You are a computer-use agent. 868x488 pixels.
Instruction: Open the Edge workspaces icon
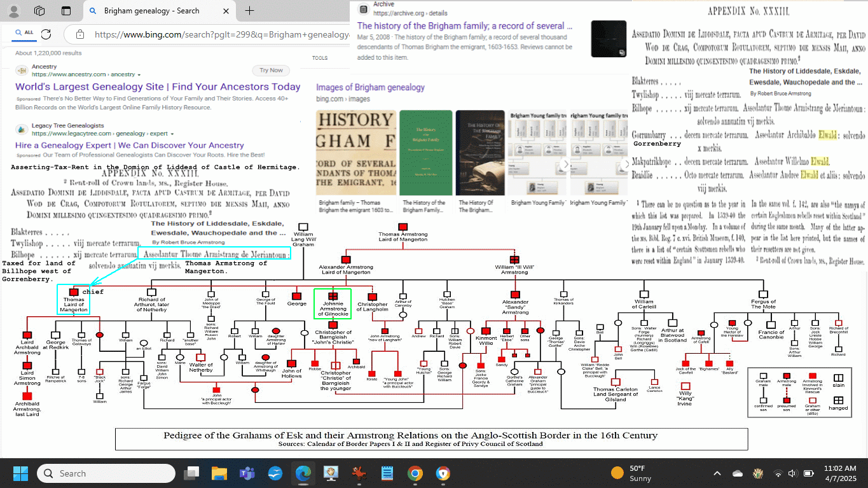click(x=39, y=11)
